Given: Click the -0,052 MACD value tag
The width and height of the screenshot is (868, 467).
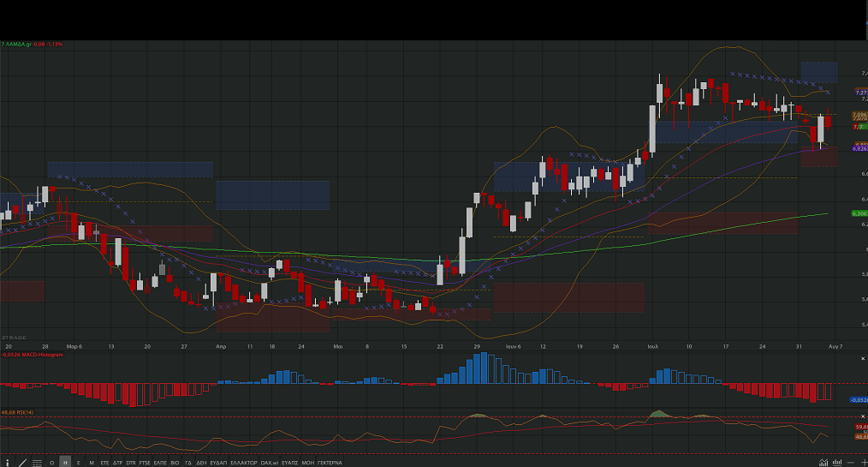Looking at the screenshot, I should point(859,400).
